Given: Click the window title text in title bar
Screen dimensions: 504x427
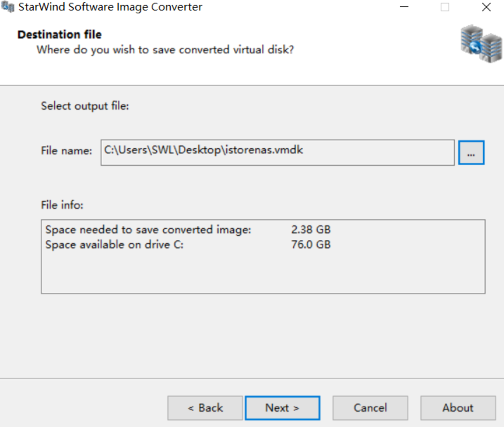Looking at the screenshot, I should (x=110, y=7).
